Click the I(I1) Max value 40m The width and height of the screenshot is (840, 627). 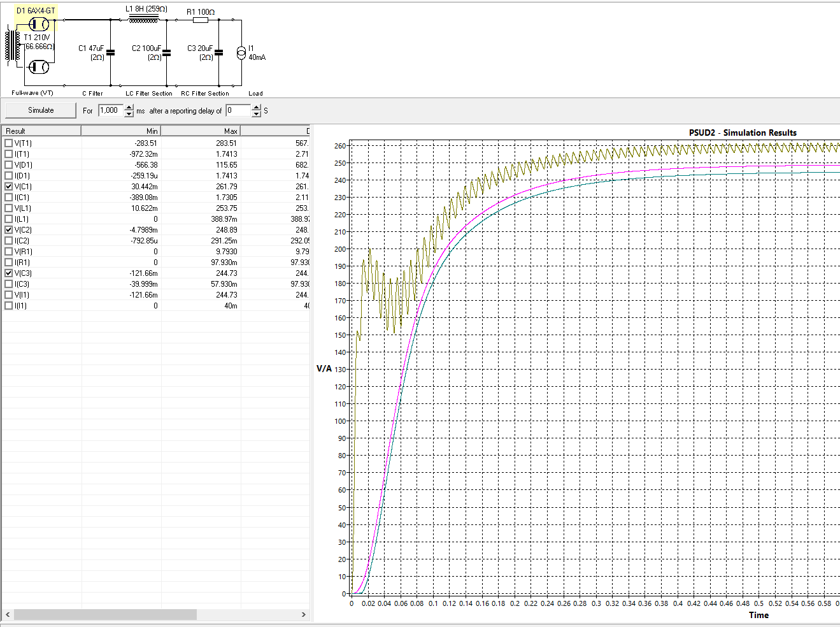[x=231, y=306]
